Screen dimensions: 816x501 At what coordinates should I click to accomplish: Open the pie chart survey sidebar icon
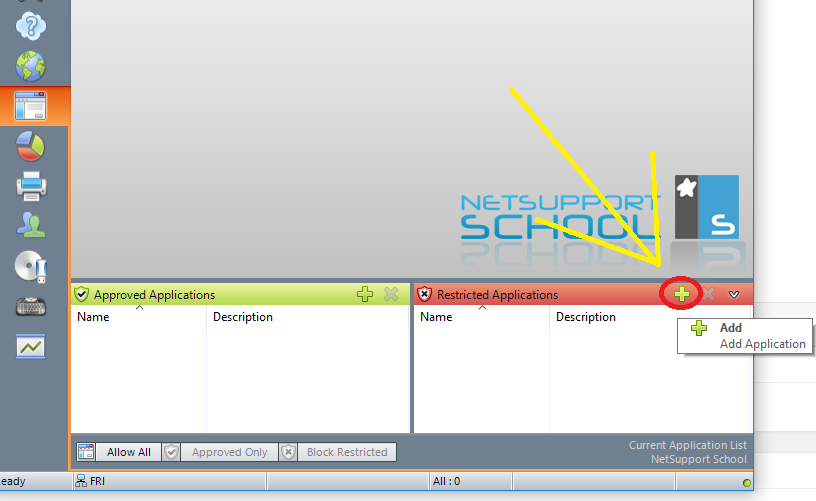click(x=31, y=146)
